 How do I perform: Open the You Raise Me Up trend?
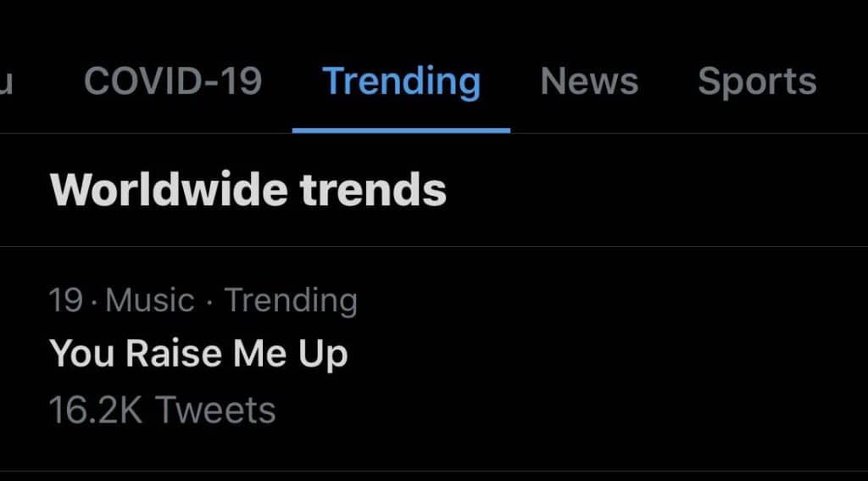tap(198, 353)
